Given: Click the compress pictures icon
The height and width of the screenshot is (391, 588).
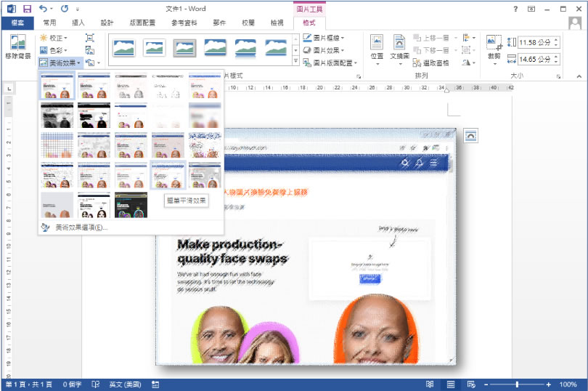Looking at the screenshot, I should 89,38.
